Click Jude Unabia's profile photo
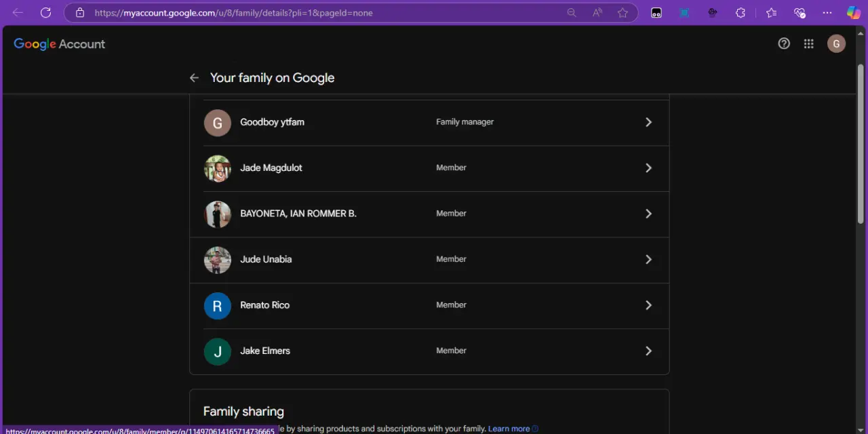Image resolution: width=868 pixels, height=434 pixels. [x=218, y=260]
